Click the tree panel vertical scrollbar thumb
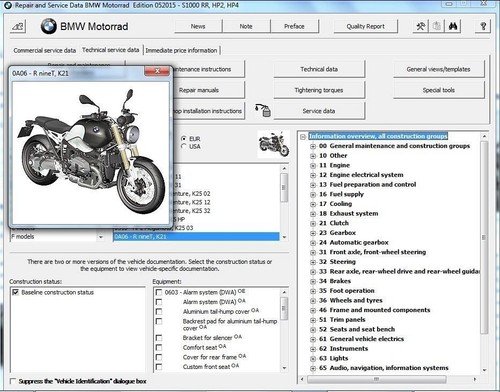The image size is (500, 392). 484,237
